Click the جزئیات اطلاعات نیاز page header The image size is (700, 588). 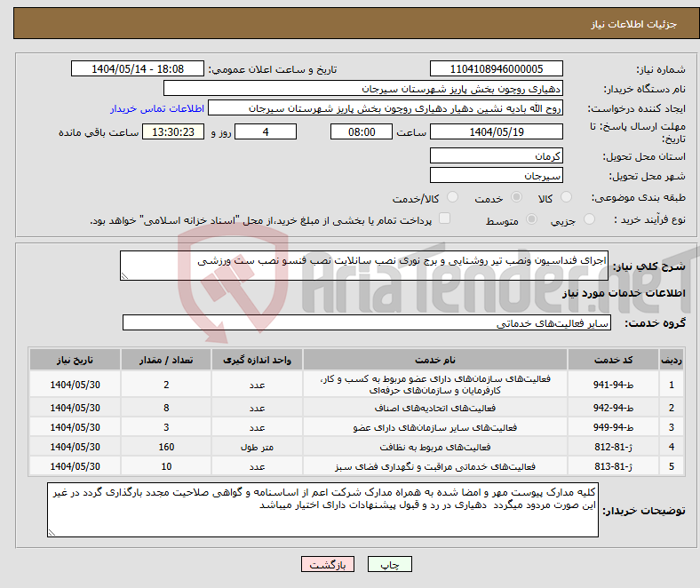point(633,24)
